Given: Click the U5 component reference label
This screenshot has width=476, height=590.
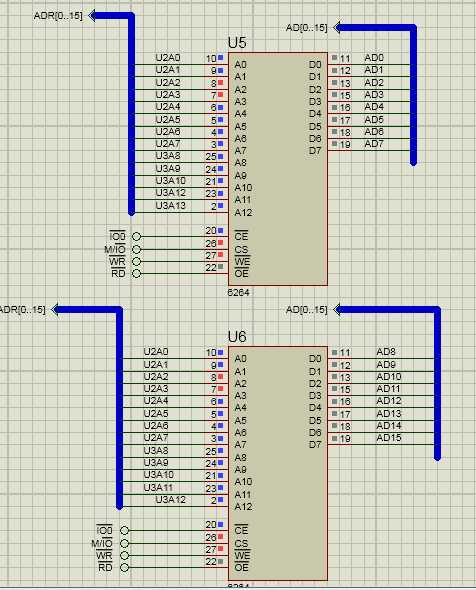Looking at the screenshot, I should coord(237,43).
